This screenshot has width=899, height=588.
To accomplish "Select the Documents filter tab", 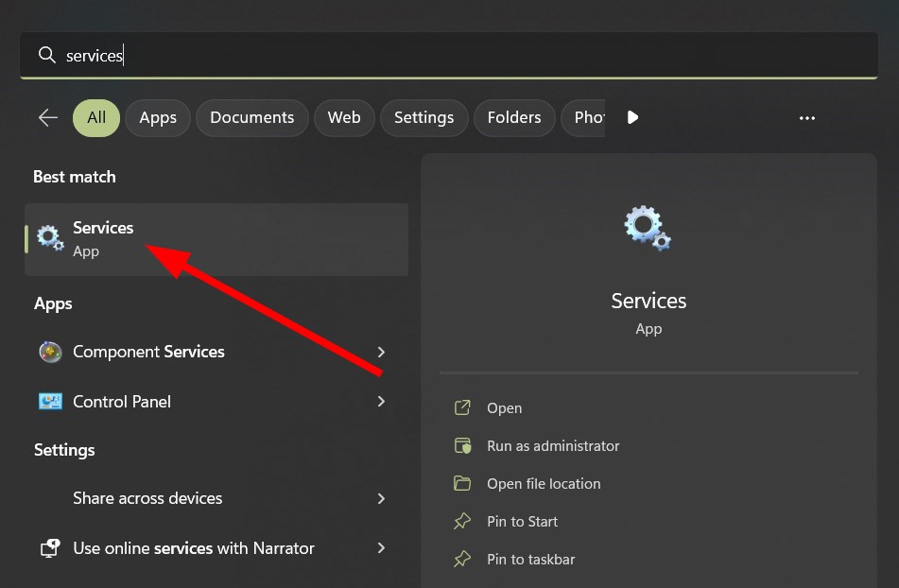I will point(251,118).
